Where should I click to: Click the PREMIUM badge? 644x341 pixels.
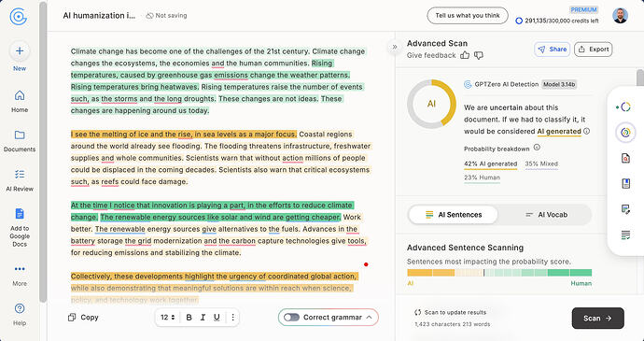click(583, 9)
